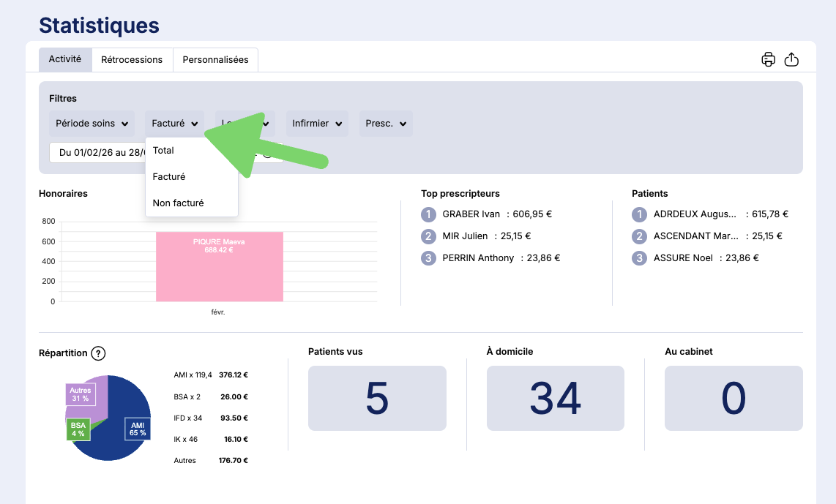Switch to the Rétrocessions tab
The image size is (836, 504).
132,60
